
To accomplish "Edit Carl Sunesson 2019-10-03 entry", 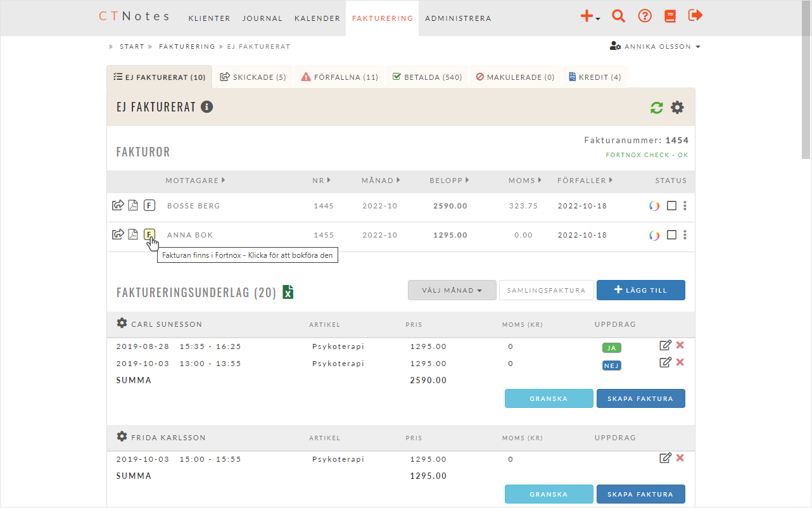I will click(665, 362).
